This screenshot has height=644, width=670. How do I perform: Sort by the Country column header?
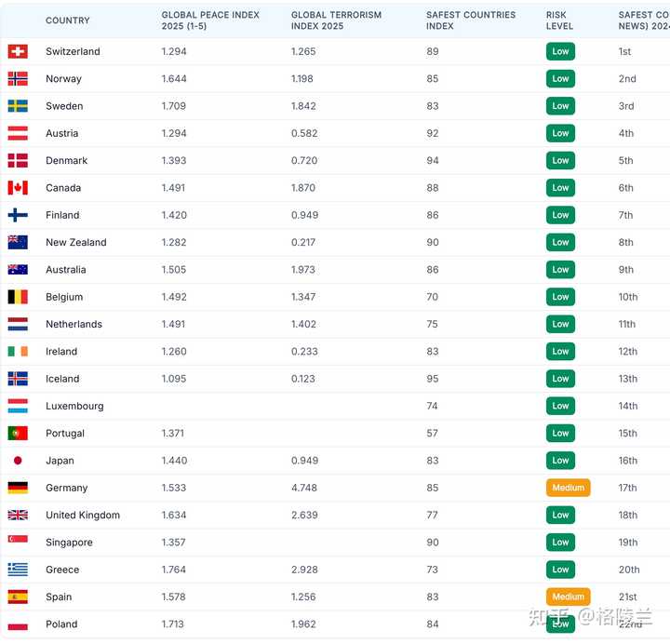[68, 20]
